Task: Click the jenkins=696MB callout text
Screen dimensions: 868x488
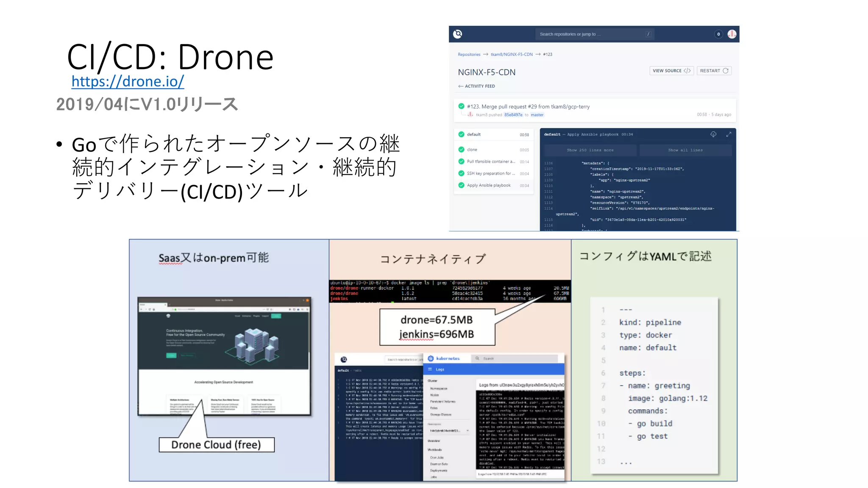Action: tap(437, 334)
